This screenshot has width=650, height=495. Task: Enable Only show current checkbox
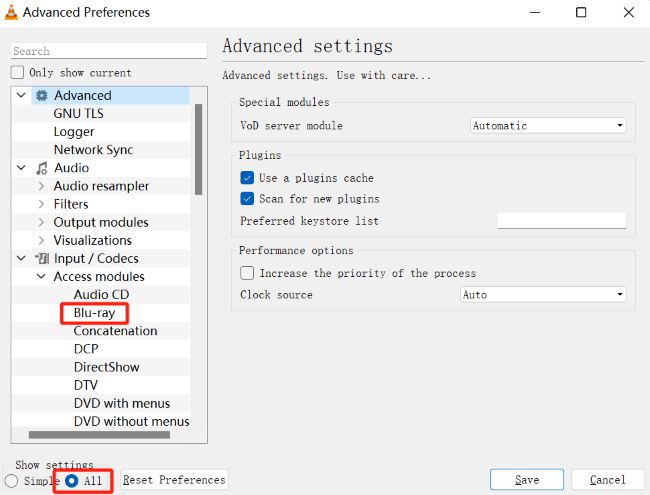point(17,73)
